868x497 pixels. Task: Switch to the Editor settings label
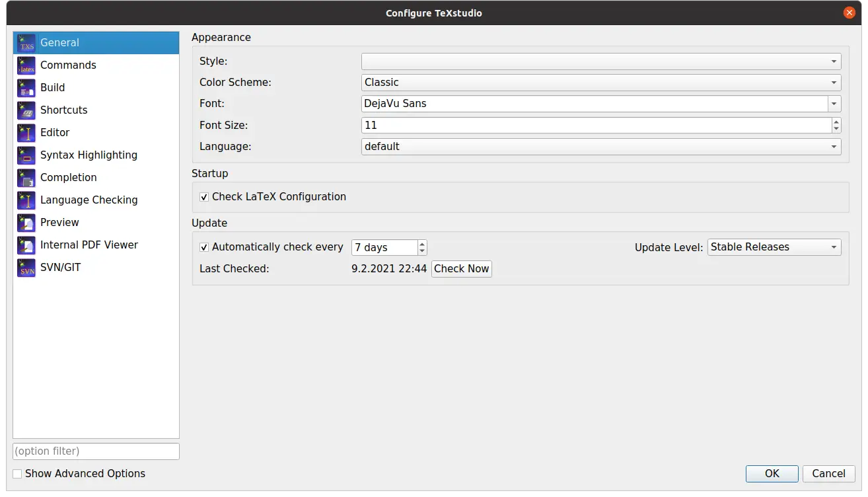(55, 133)
